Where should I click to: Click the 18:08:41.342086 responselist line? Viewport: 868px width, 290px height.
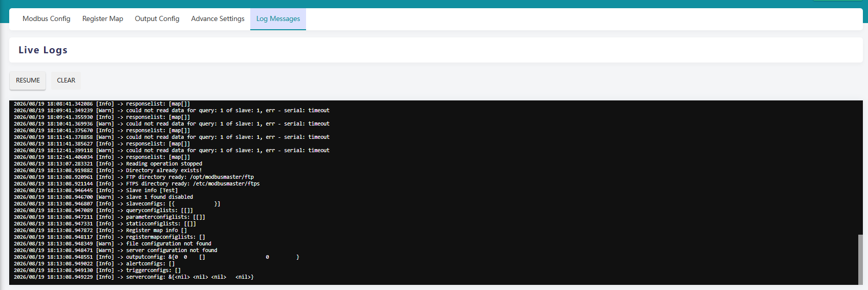[x=102, y=104]
